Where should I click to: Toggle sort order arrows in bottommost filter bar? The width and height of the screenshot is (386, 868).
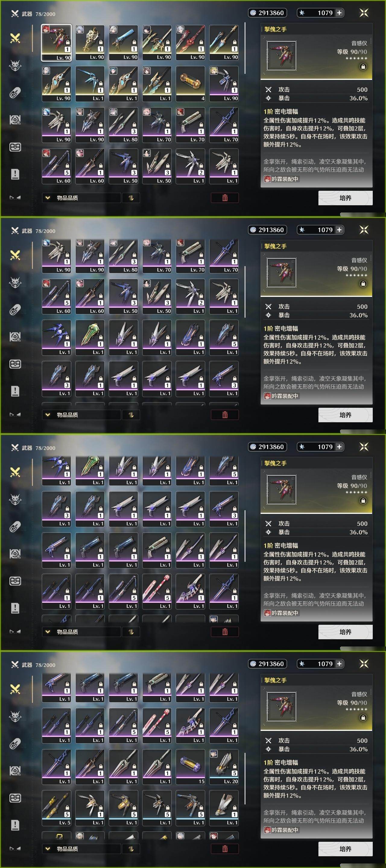131,849
